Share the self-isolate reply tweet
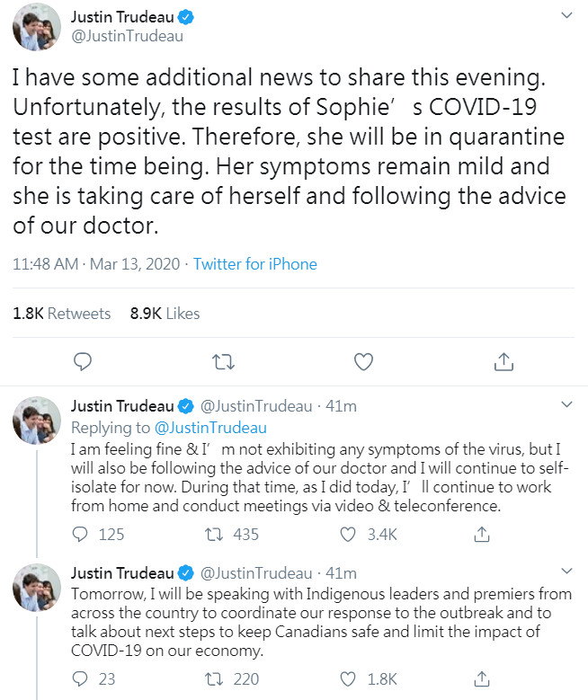 482,535
